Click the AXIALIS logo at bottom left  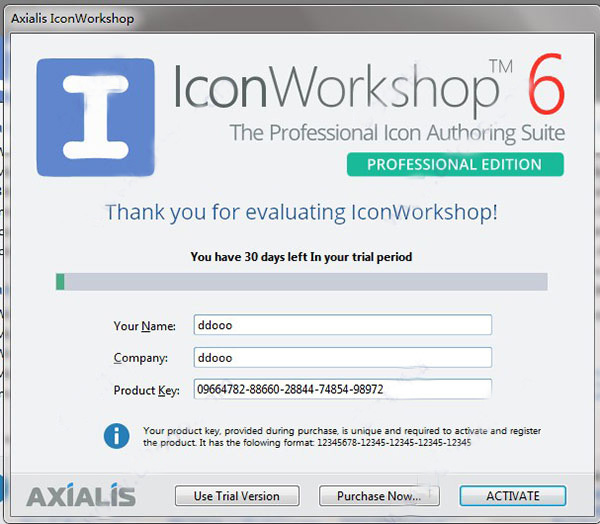click(x=81, y=495)
